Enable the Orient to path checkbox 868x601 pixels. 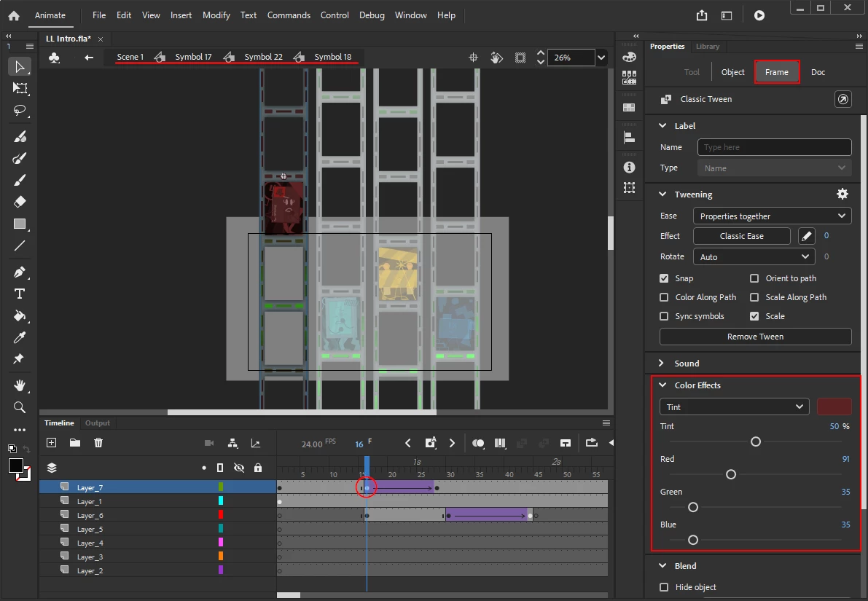(754, 278)
